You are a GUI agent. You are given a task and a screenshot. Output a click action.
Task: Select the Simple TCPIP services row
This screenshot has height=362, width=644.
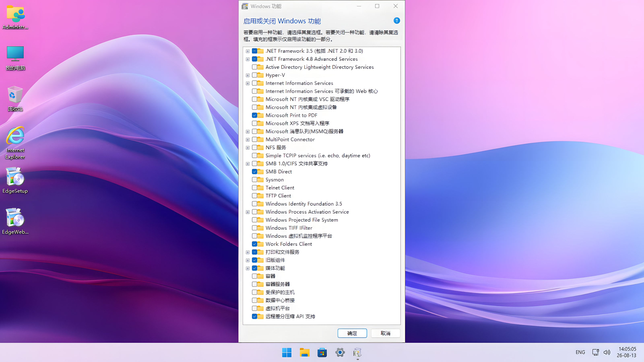coord(318,155)
